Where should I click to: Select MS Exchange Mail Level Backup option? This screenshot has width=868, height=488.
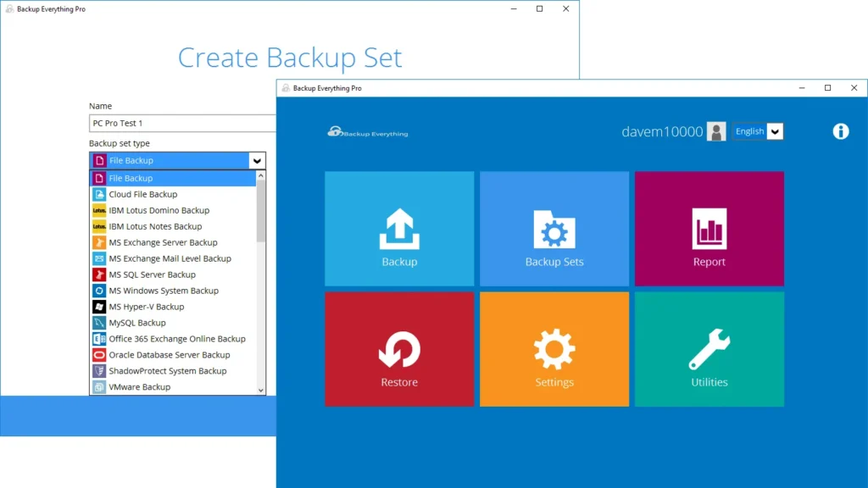(x=173, y=258)
